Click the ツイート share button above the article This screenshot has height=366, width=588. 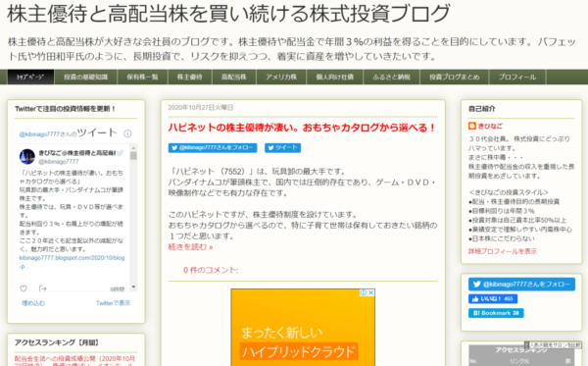coord(283,148)
